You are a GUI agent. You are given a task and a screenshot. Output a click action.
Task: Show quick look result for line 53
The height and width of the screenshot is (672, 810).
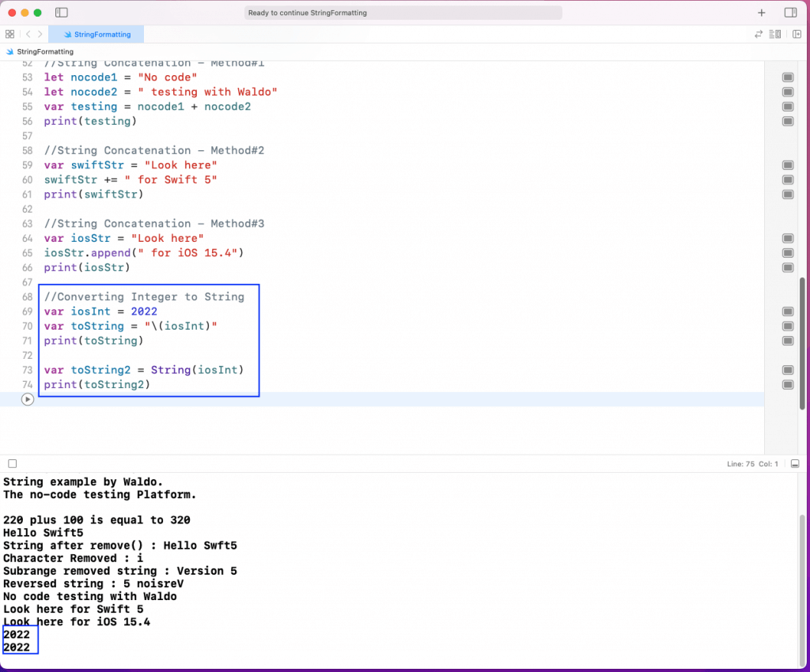coord(788,77)
